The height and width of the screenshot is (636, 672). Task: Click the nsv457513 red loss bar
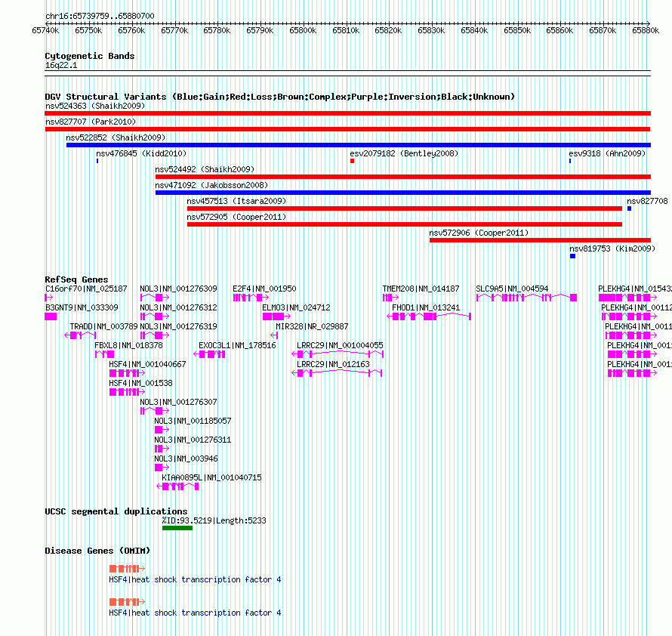405,208
